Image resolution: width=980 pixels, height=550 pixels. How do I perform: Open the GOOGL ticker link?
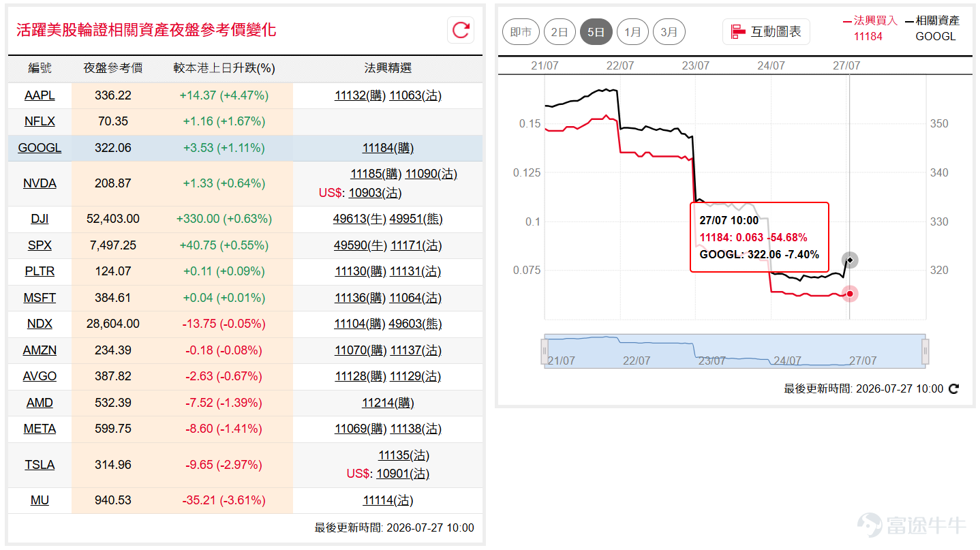(40, 148)
